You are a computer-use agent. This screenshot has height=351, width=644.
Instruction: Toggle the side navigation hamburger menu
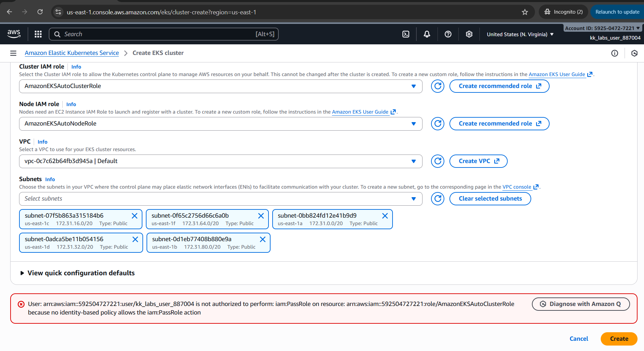pos(13,53)
